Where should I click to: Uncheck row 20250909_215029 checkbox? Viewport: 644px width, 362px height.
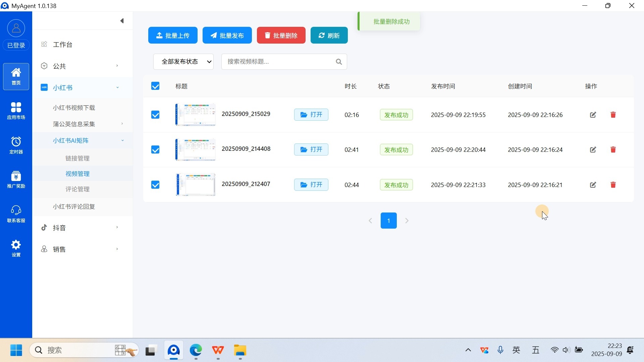point(155,115)
